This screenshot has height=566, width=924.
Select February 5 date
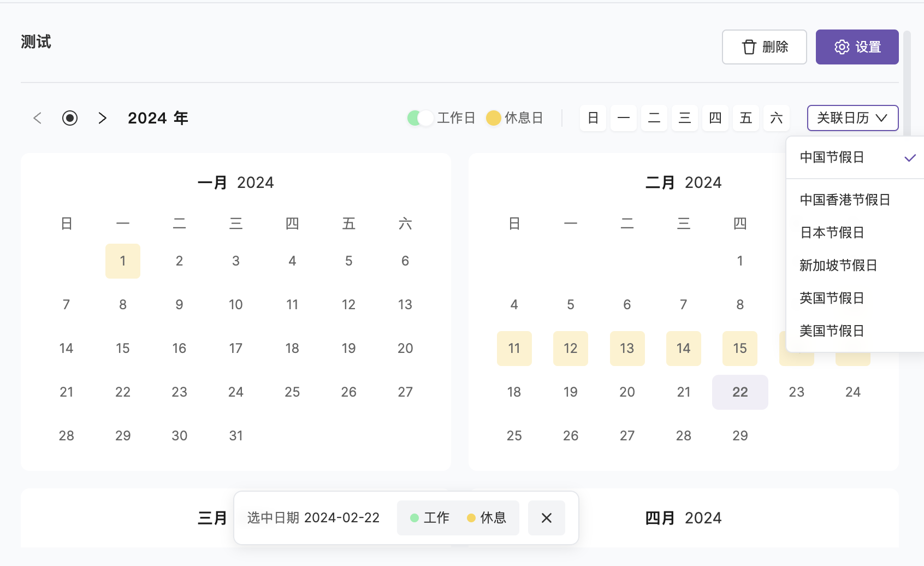click(x=571, y=305)
